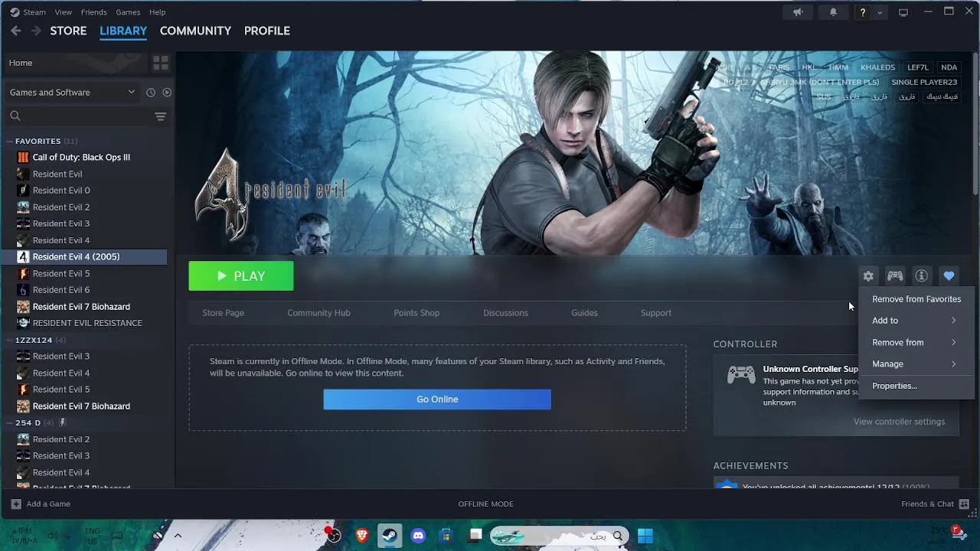Screen dimensions: 980x551
Task: Expand the account dropdown arrow in title bar
Action: (880, 12)
